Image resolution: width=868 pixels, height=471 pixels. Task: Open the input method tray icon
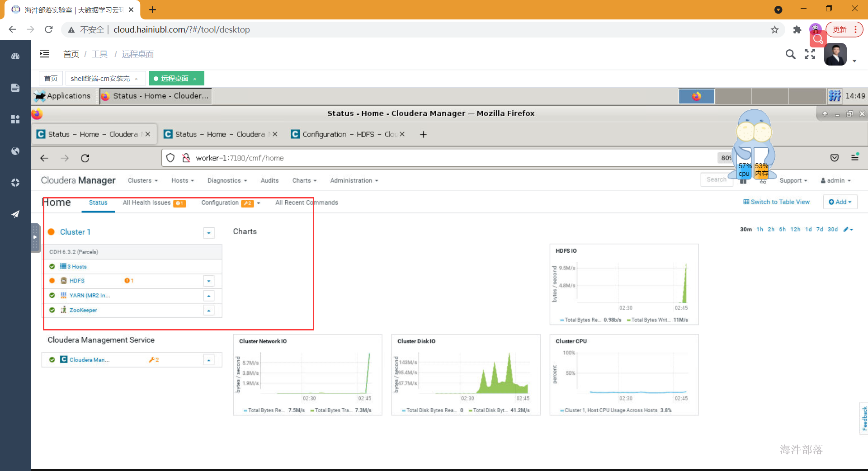pyautogui.click(x=835, y=96)
